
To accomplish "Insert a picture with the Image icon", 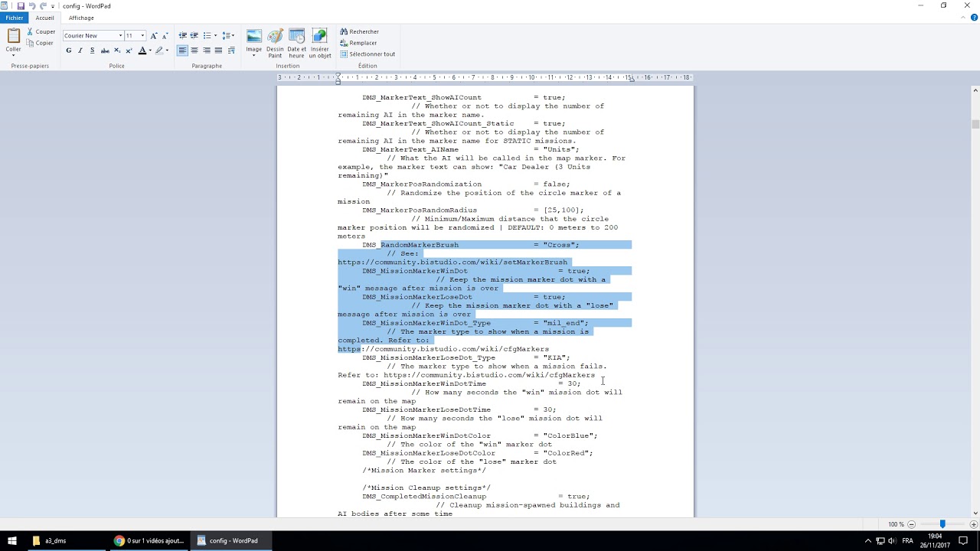I will (x=253, y=37).
